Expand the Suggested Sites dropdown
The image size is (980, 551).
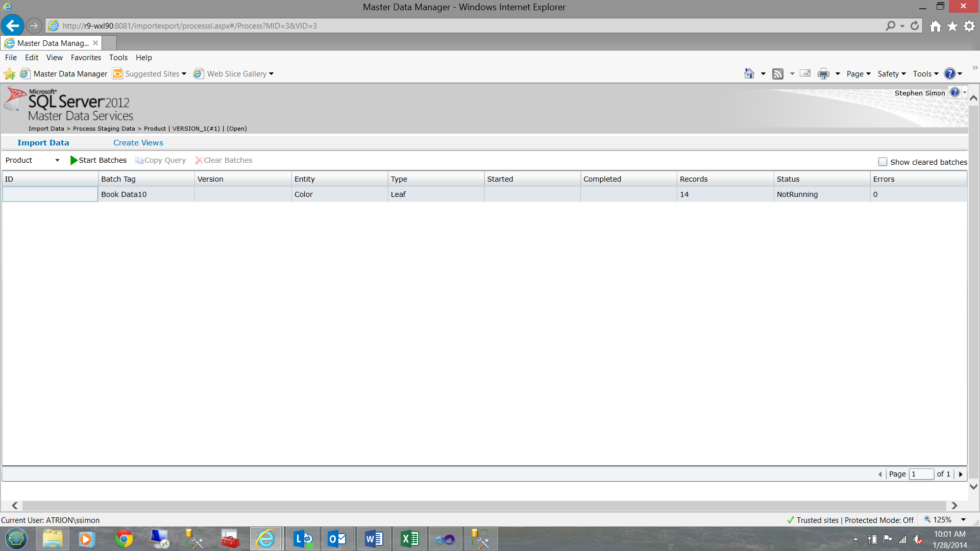184,74
